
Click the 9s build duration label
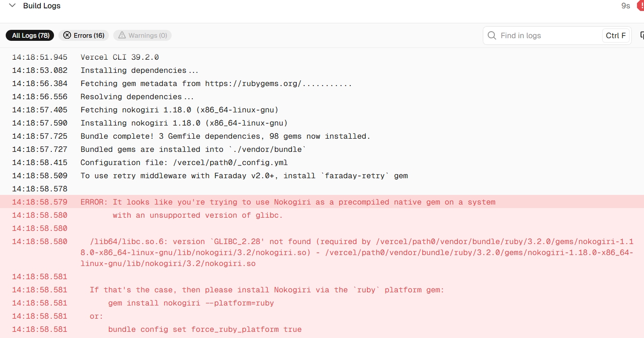tap(626, 6)
